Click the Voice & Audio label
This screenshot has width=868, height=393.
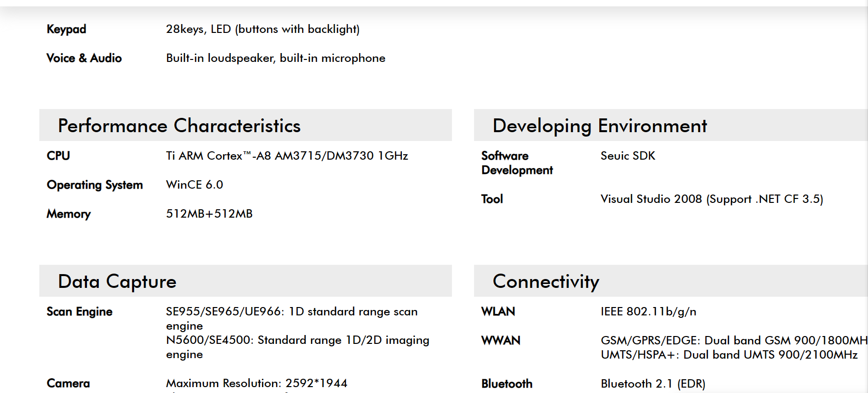tap(84, 58)
